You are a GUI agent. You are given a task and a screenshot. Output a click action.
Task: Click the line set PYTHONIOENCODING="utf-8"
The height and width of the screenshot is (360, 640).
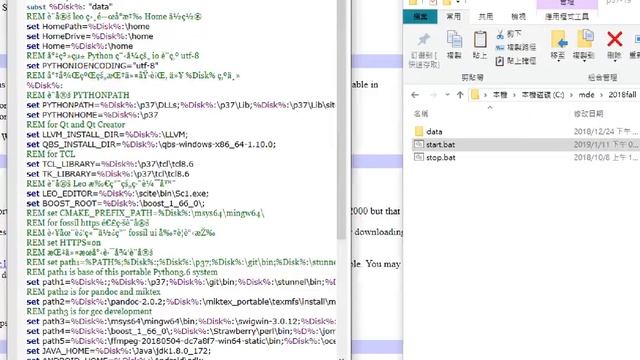tap(92, 66)
